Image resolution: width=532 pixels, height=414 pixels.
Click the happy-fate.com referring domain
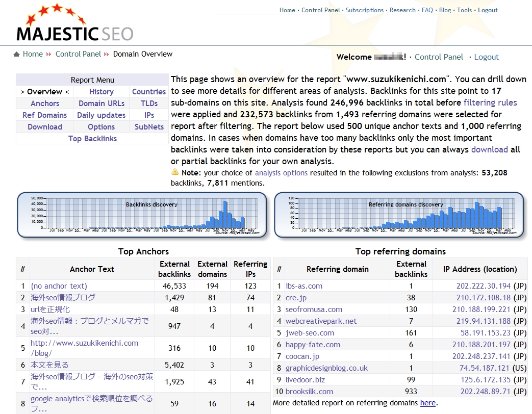[313, 345]
